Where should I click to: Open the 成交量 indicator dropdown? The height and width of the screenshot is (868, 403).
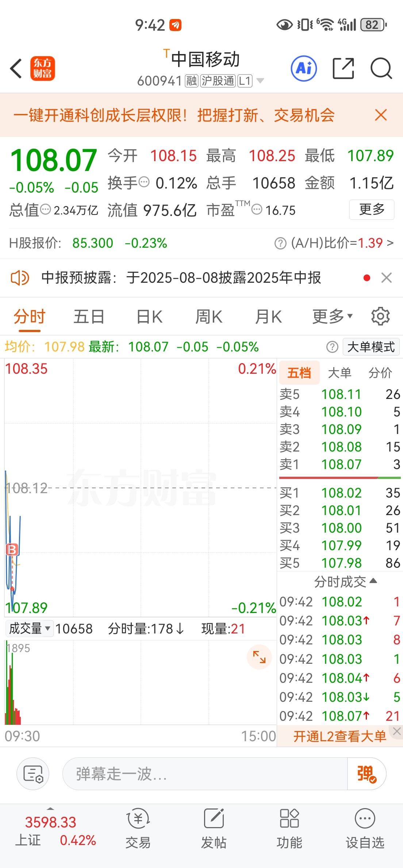tap(30, 629)
